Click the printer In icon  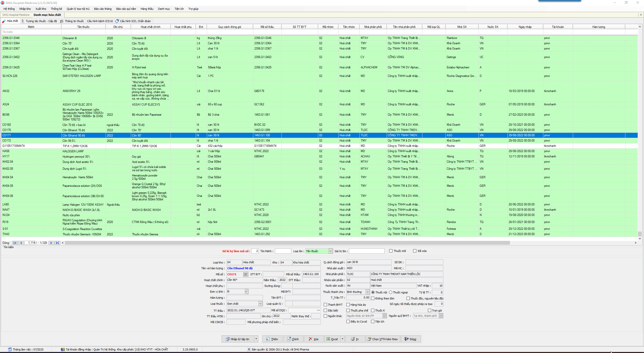[x=353, y=339]
